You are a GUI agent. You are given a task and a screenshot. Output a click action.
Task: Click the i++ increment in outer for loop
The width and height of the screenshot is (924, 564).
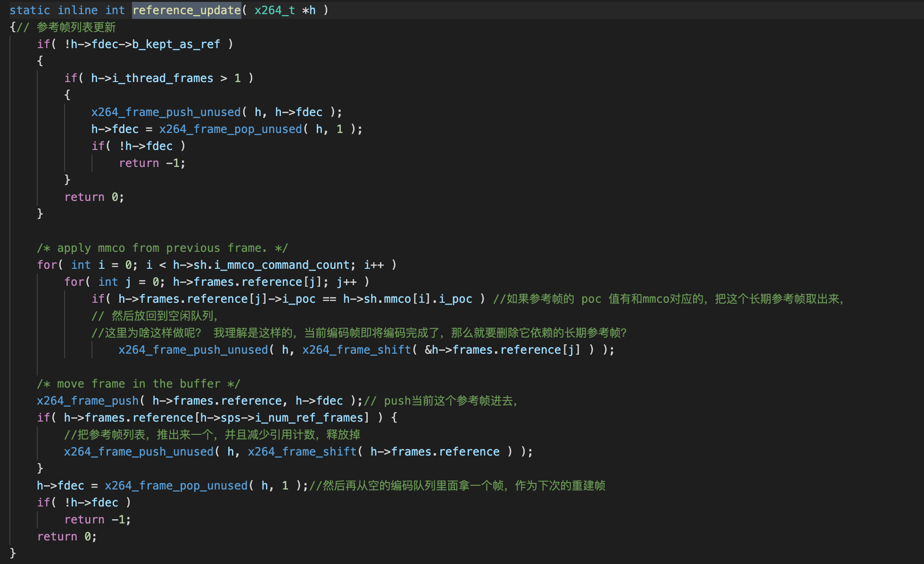[x=374, y=265]
